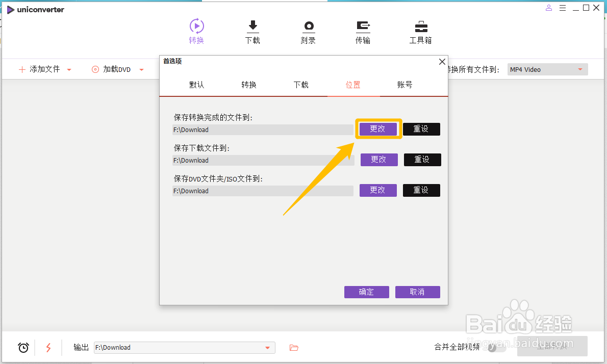Toggle Merge All Videos (合并全部视频) switch
The width and height of the screenshot is (607, 364).
coord(496,347)
